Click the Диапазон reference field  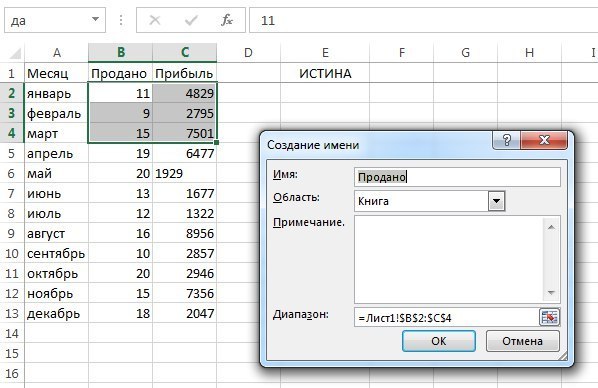click(x=446, y=317)
